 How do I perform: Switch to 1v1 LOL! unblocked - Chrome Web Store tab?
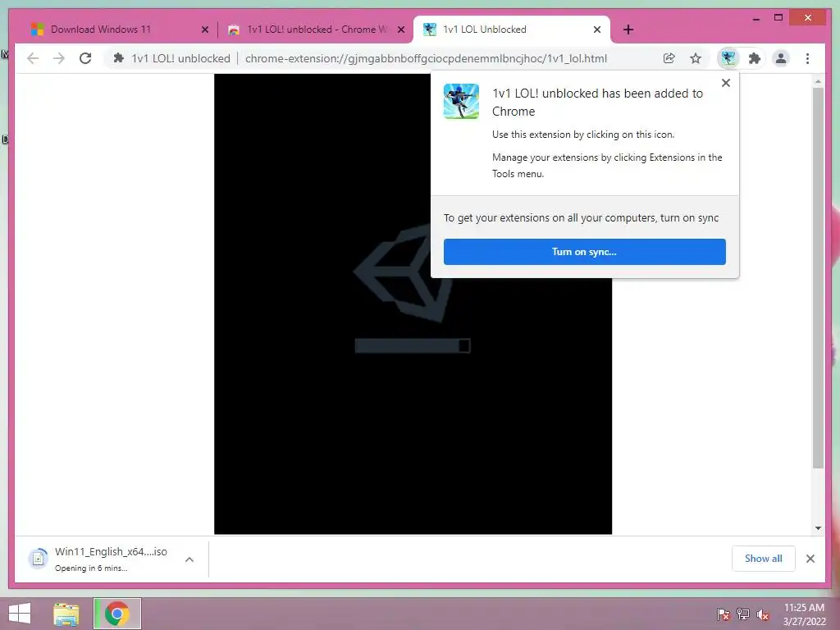[x=316, y=30]
